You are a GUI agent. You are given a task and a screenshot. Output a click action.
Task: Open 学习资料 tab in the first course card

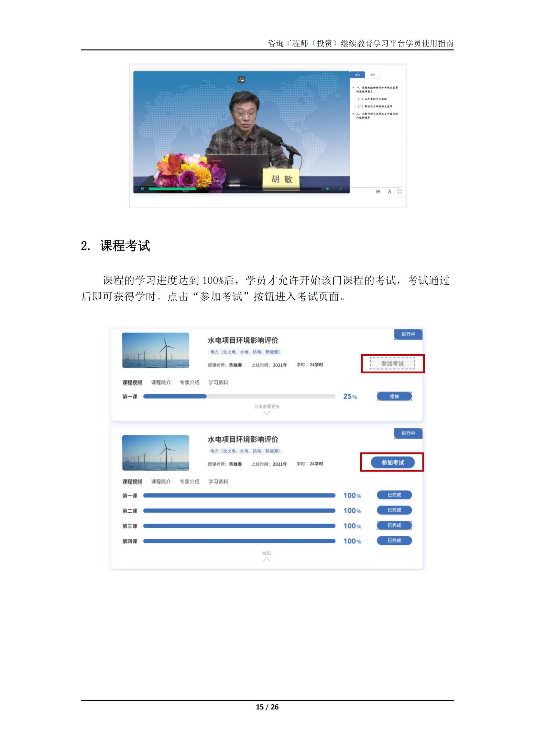coord(218,382)
